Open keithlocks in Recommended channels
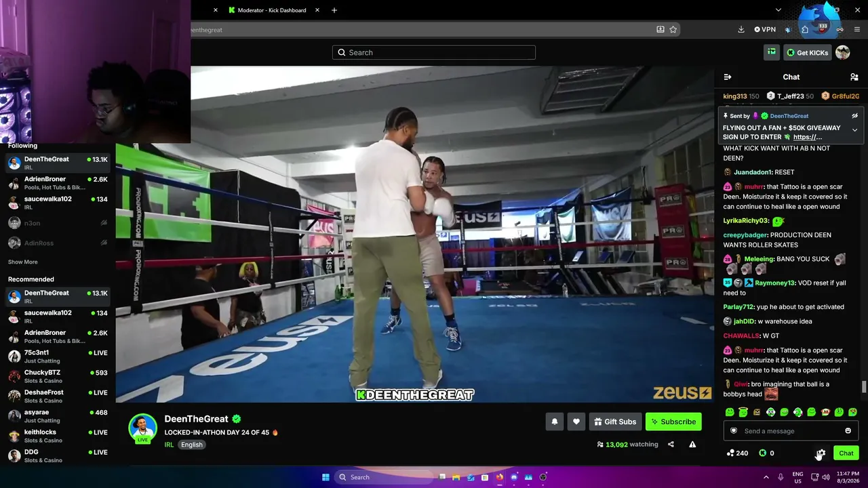The height and width of the screenshot is (488, 868). tap(58, 436)
